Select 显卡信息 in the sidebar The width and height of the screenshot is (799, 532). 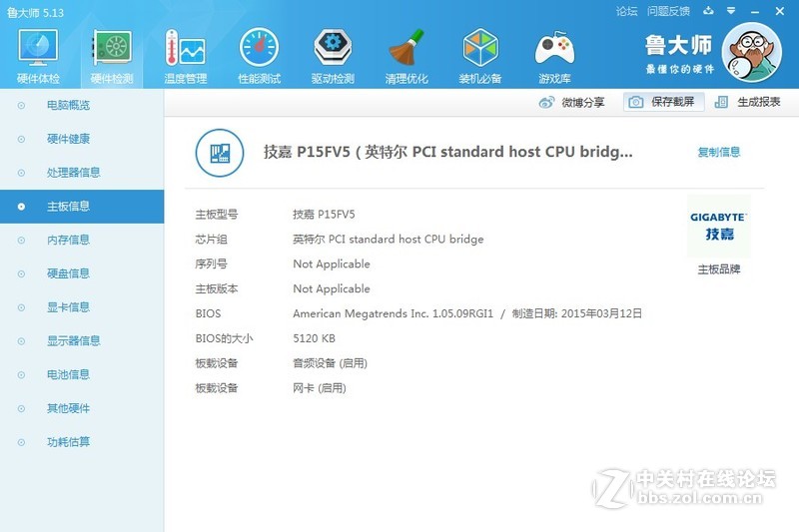click(82, 307)
